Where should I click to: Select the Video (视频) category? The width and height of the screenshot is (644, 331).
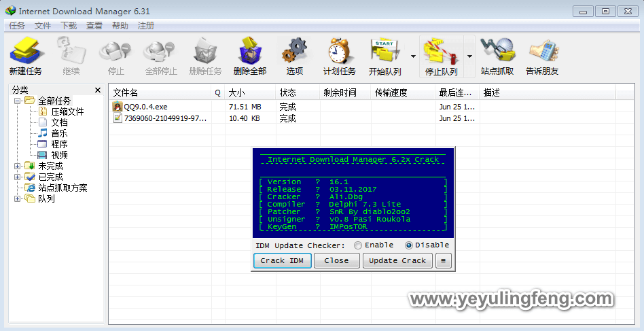58,155
